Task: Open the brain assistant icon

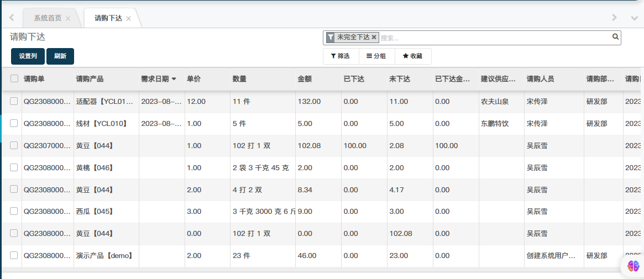Action: (x=633, y=266)
